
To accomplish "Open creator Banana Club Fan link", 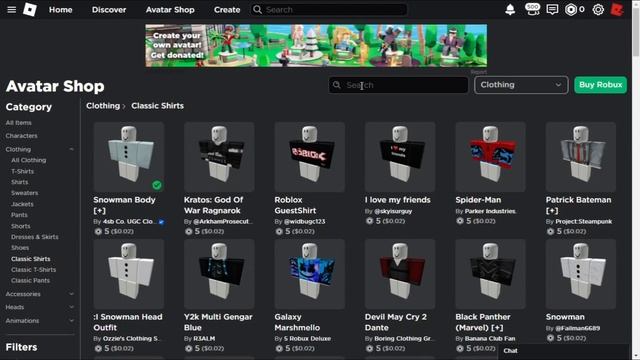I will [490, 338].
